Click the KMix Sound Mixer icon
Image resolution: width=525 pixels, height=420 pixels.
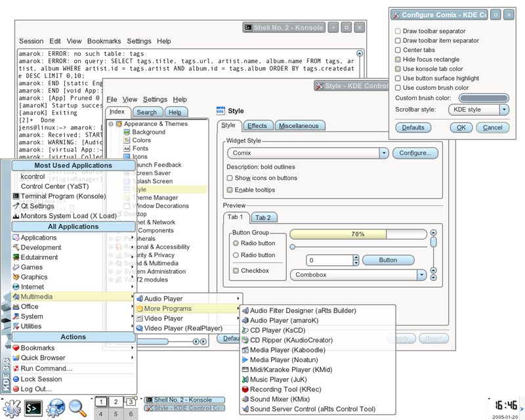click(245, 399)
